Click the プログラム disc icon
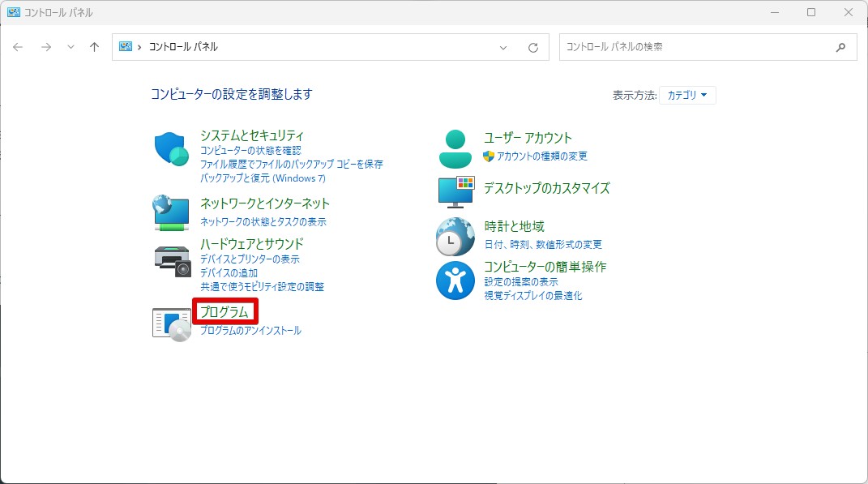 pos(172,324)
